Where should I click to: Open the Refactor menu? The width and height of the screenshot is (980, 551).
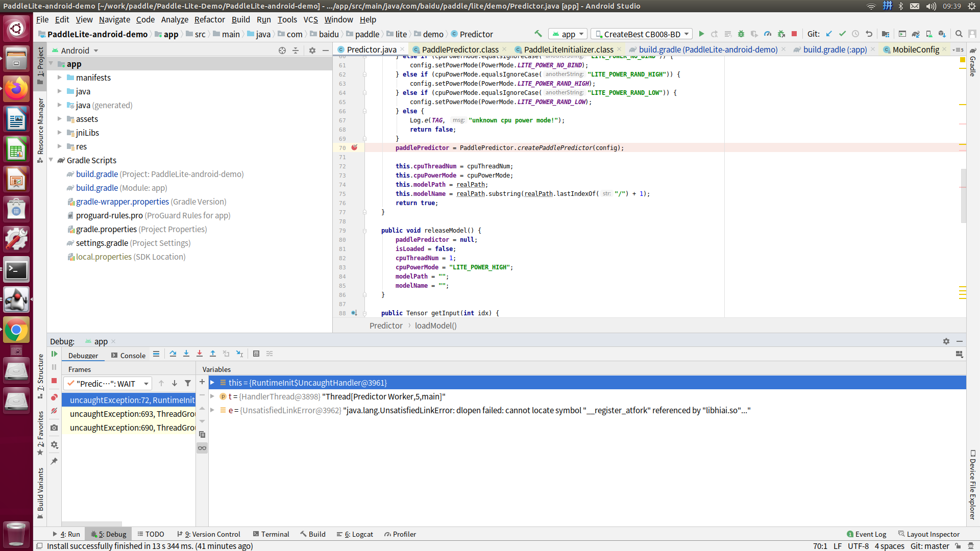(209, 19)
